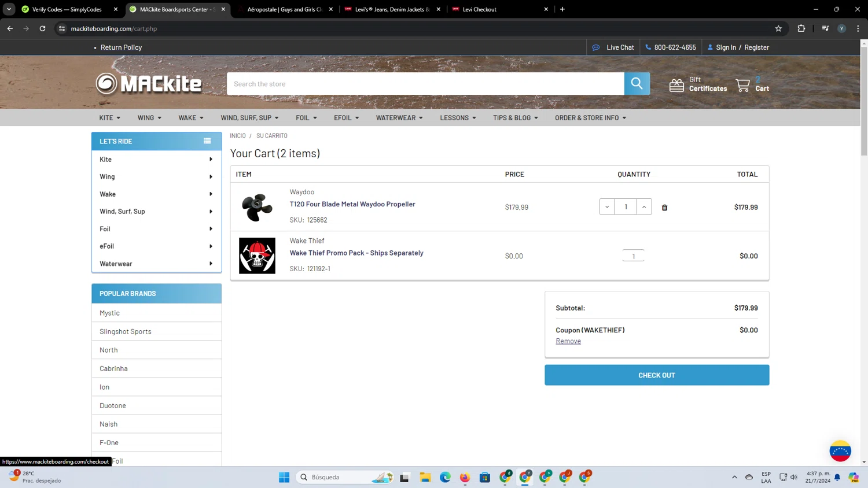Open Return Policy link
This screenshot has height=488, width=868.
tap(121, 47)
